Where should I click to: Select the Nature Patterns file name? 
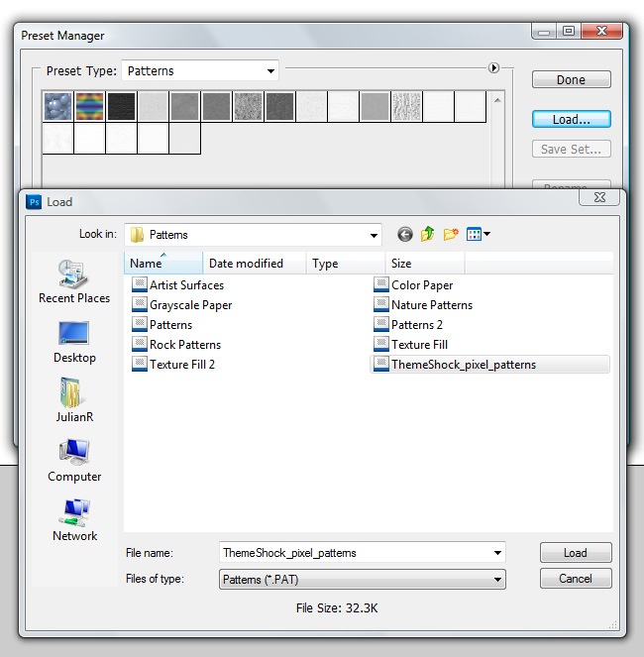pos(432,304)
